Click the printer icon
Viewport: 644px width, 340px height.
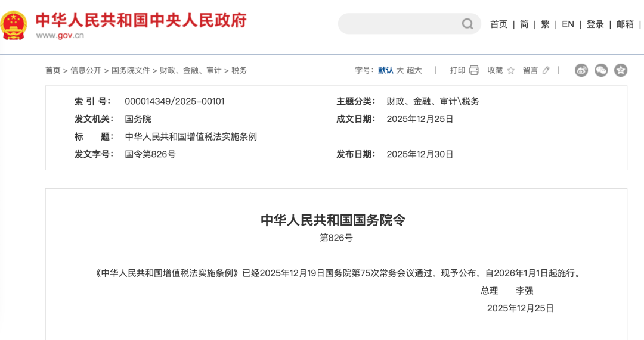tap(474, 70)
